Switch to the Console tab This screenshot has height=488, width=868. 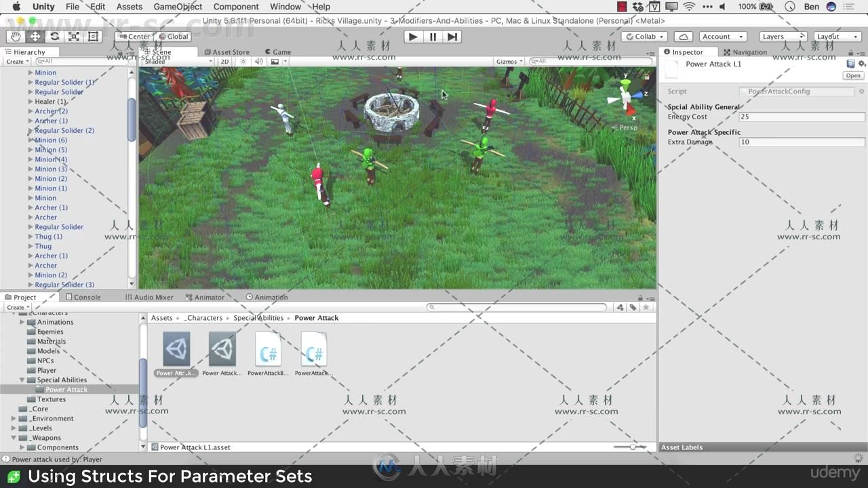pyautogui.click(x=83, y=297)
